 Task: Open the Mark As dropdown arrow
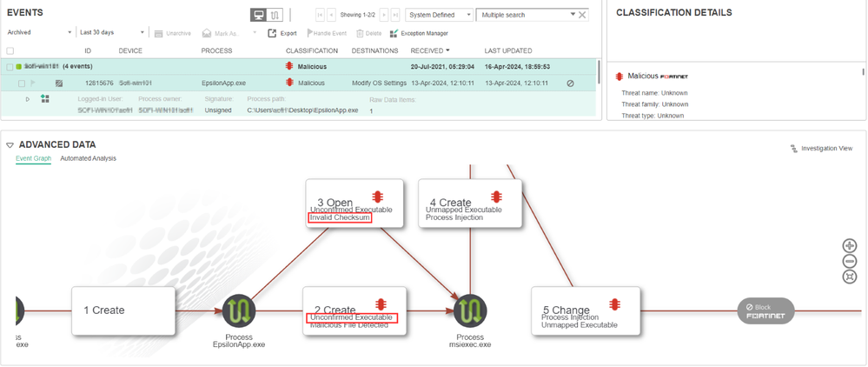(255, 32)
